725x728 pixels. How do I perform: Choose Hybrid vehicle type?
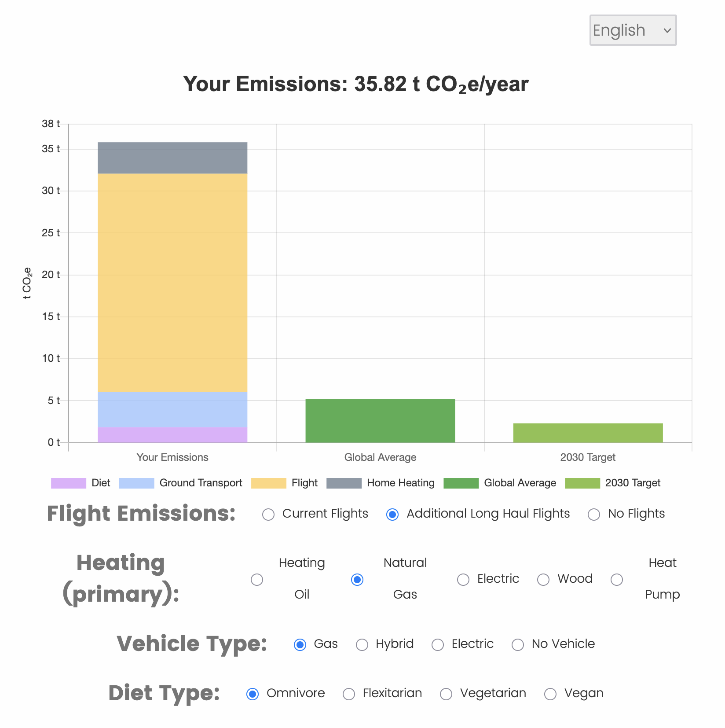(x=362, y=644)
